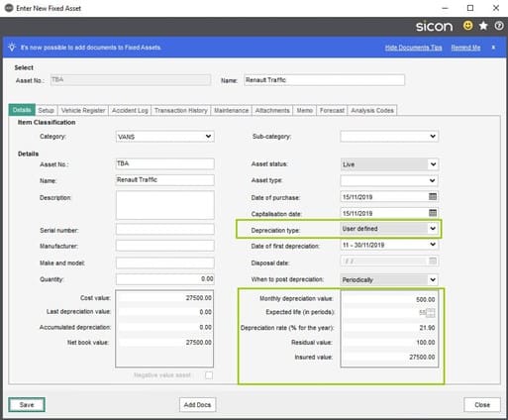Select the Details tab
The width and height of the screenshot is (508, 420).
tap(22, 110)
